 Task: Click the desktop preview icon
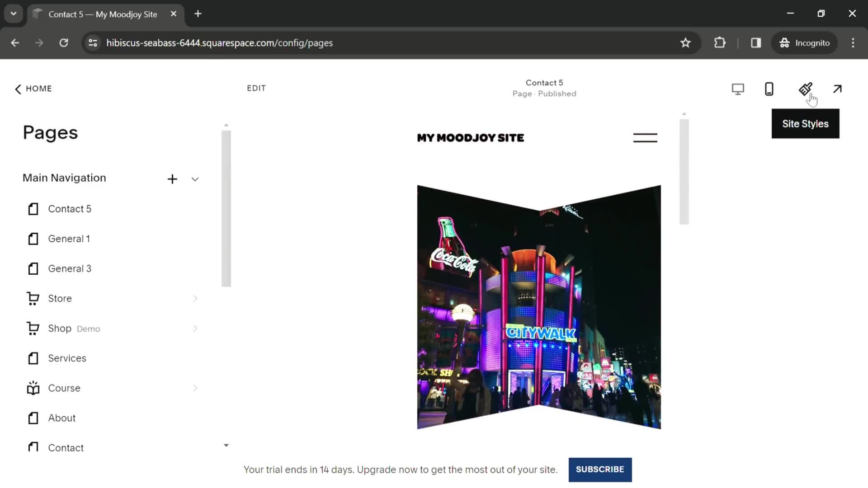737,89
